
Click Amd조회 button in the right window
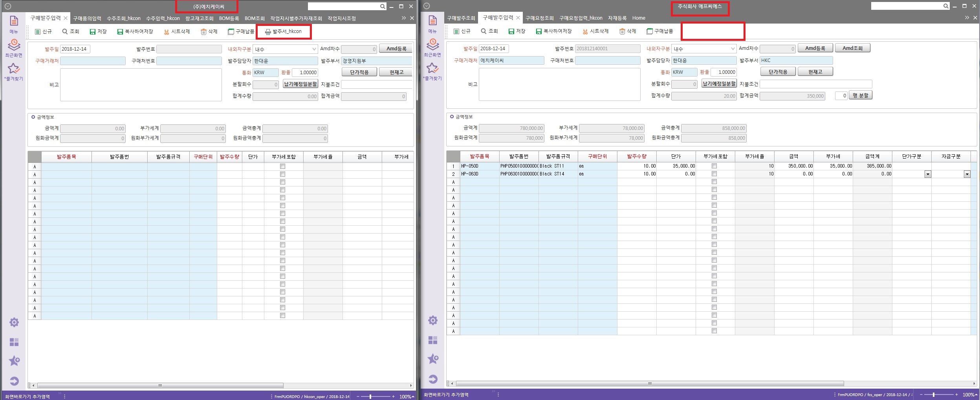853,48
